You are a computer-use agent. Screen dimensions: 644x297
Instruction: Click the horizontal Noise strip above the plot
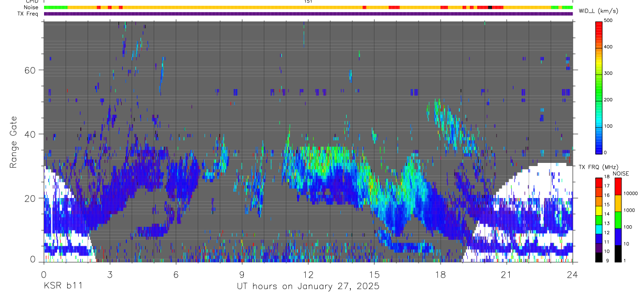coord(308,7)
